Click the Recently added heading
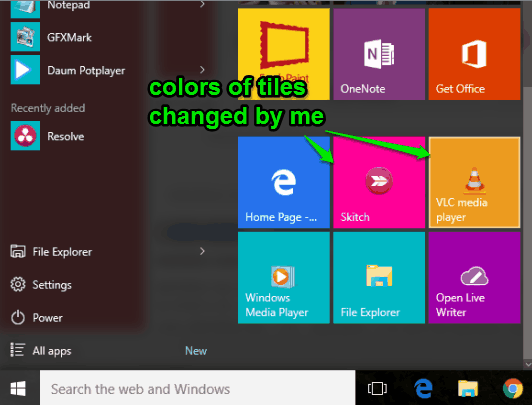Image resolution: width=532 pixels, height=405 pixels. pos(48,108)
